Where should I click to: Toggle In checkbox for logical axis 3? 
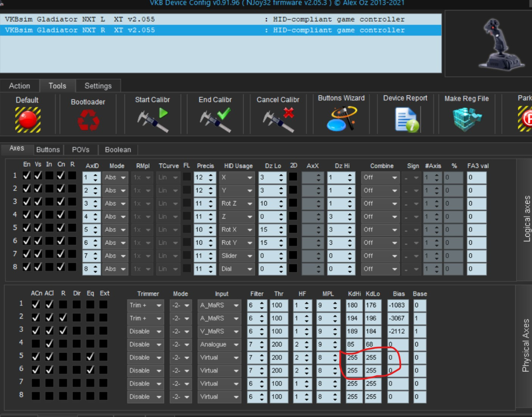pyautogui.click(x=49, y=202)
